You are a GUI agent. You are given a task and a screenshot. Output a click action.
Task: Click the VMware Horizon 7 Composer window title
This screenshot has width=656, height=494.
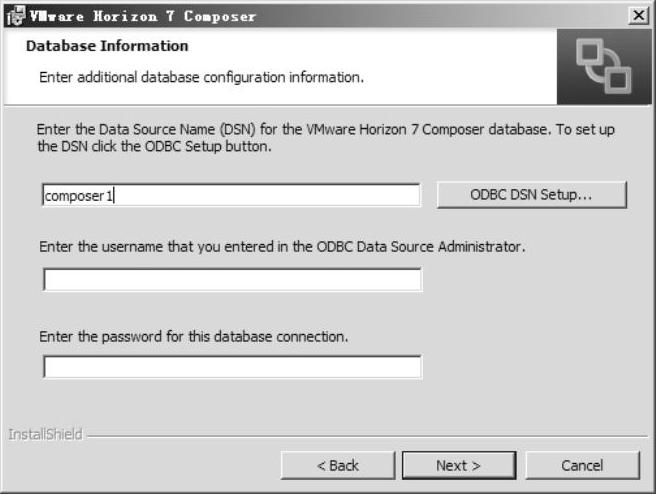(142, 16)
